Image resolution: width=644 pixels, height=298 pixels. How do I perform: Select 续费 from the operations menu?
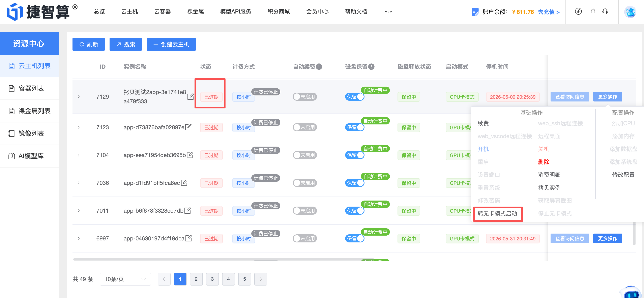pos(483,123)
